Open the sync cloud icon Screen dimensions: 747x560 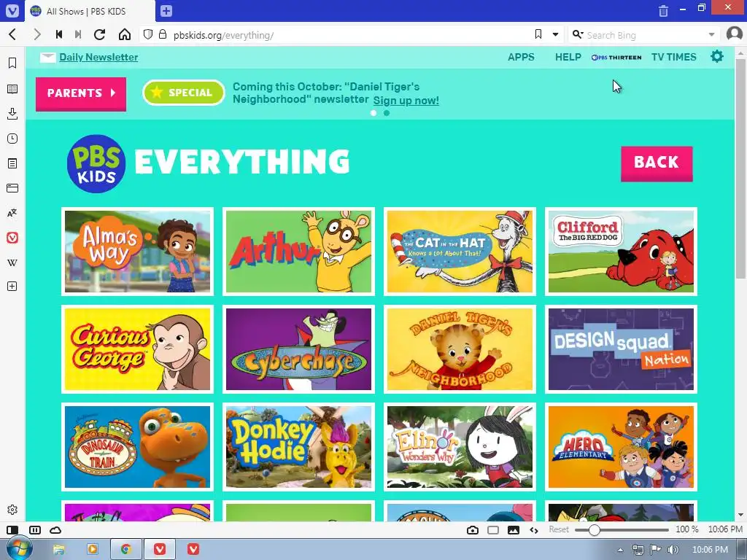pyautogui.click(x=55, y=530)
